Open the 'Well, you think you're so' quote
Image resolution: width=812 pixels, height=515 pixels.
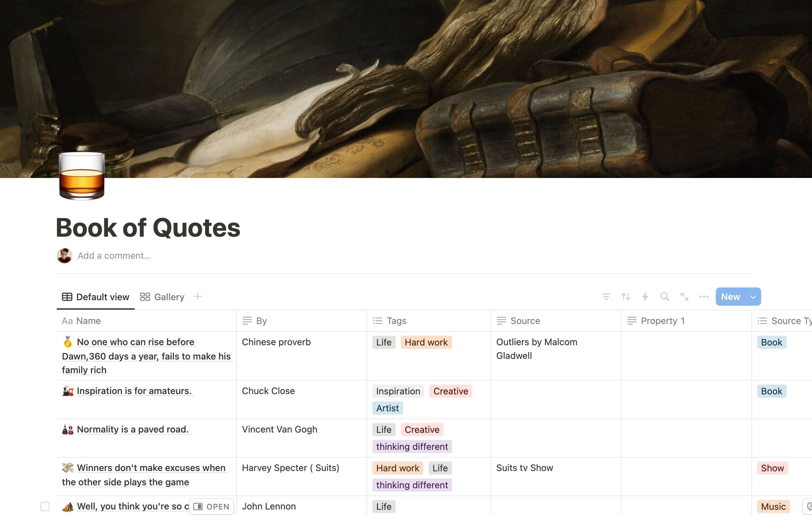click(133, 507)
